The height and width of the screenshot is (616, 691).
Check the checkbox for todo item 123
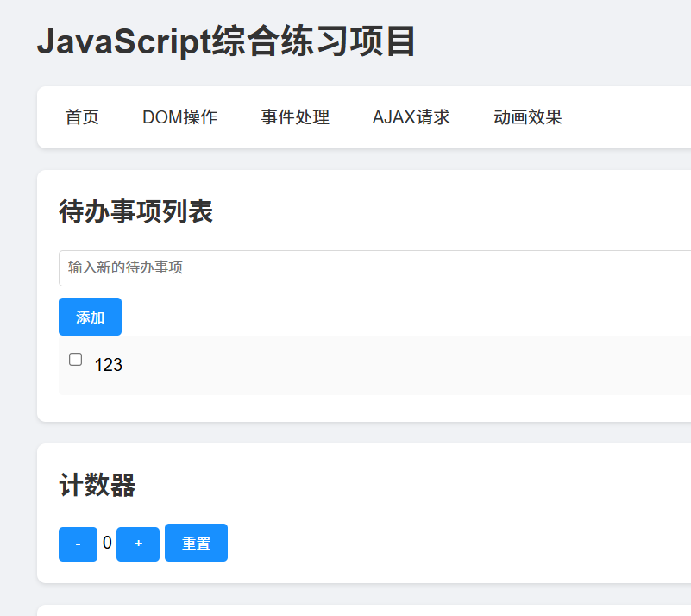click(x=76, y=360)
